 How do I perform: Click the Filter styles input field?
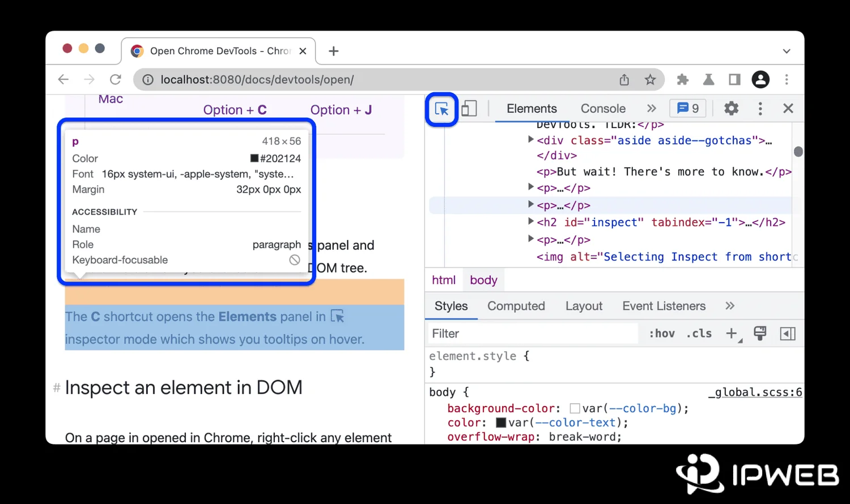coord(533,334)
